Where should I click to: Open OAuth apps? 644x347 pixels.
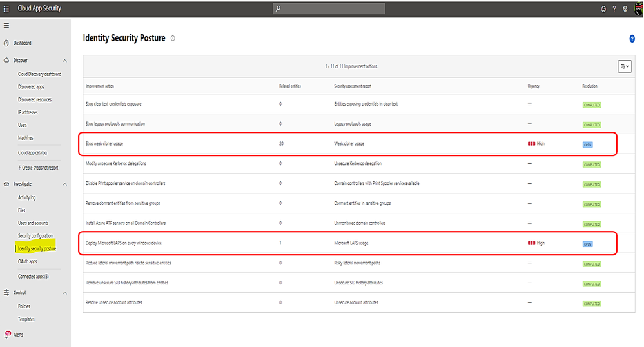(x=27, y=261)
